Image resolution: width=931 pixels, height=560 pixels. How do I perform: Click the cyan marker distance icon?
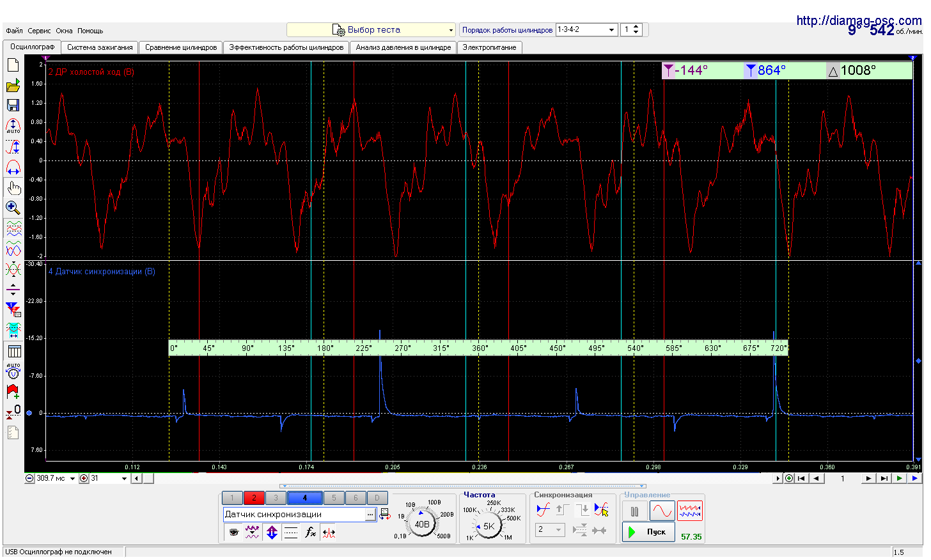pyautogui.click(x=13, y=330)
